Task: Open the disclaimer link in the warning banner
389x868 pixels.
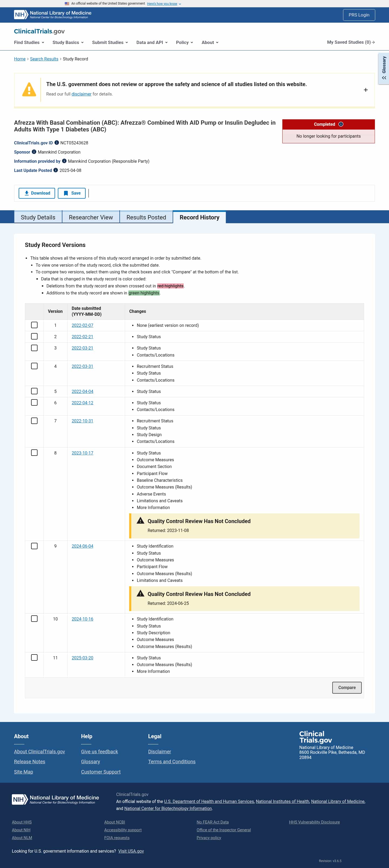Action: 81,94
